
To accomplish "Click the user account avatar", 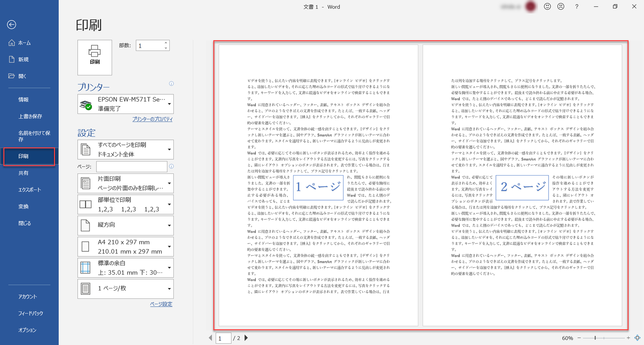I will click(x=531, y=7).
